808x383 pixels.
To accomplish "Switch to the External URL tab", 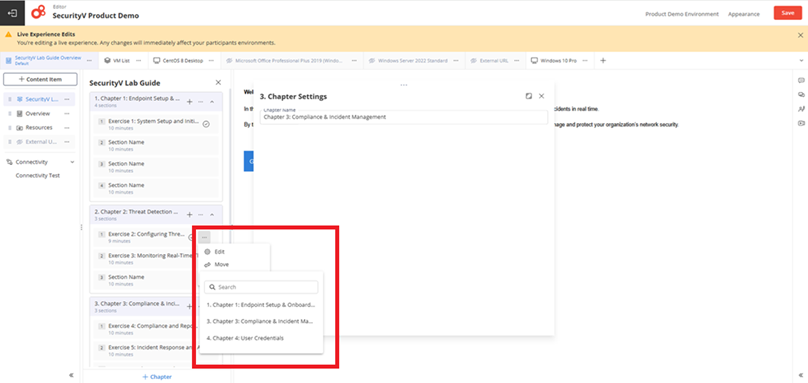I will click(x=489, y=61).
